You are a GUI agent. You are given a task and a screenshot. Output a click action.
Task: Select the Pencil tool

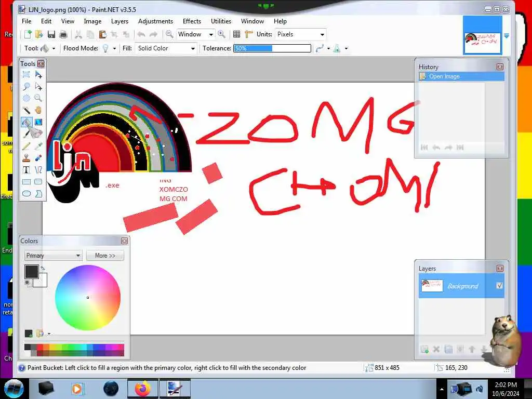pos(26,146)
